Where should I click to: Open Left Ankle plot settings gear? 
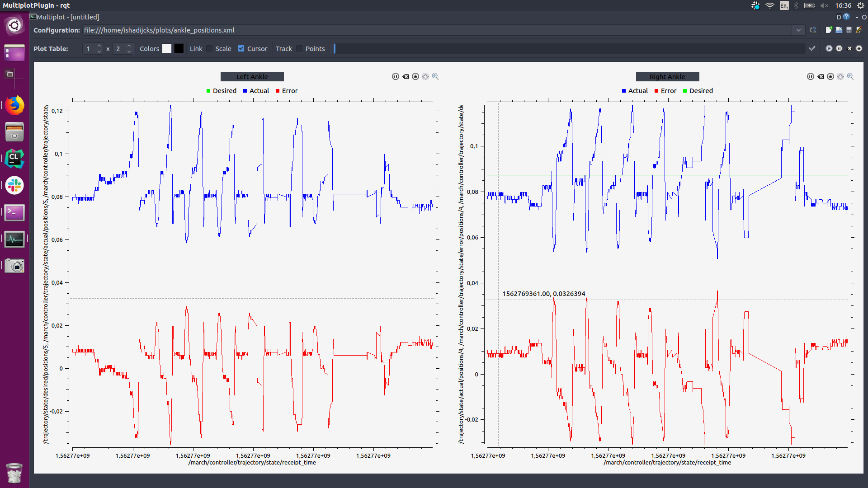point(425,76)
